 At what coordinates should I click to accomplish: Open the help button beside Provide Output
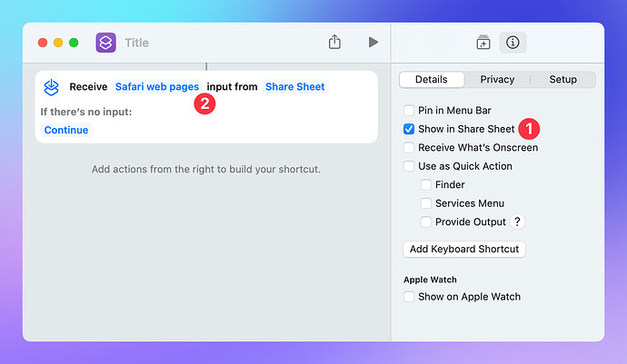coord(517,221)
